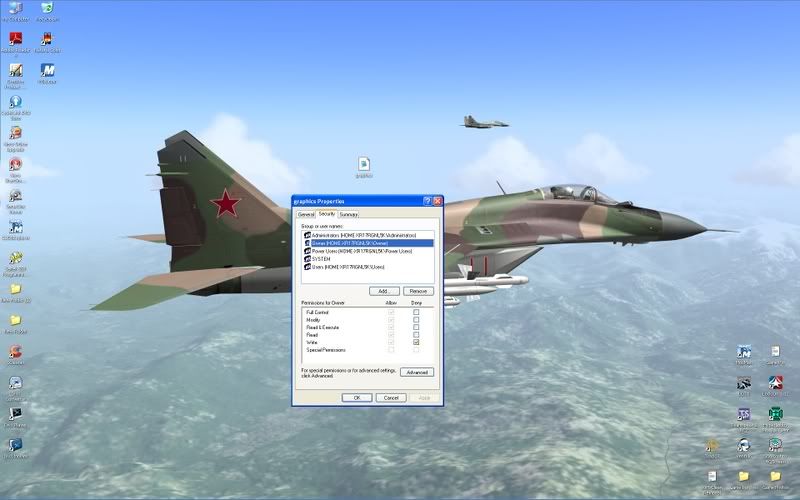Open the yellow folder icon at bottom right corner

(x=775, y=476)
